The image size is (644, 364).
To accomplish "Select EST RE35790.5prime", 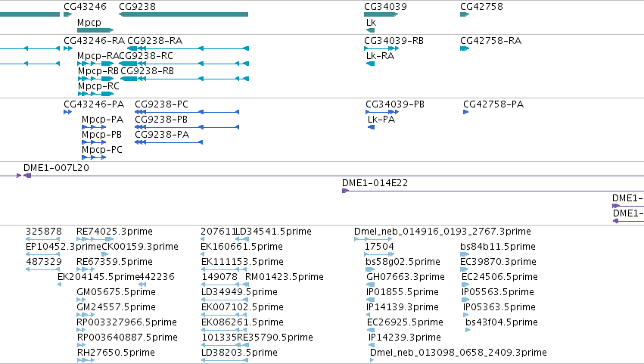I will click(275, 338).
